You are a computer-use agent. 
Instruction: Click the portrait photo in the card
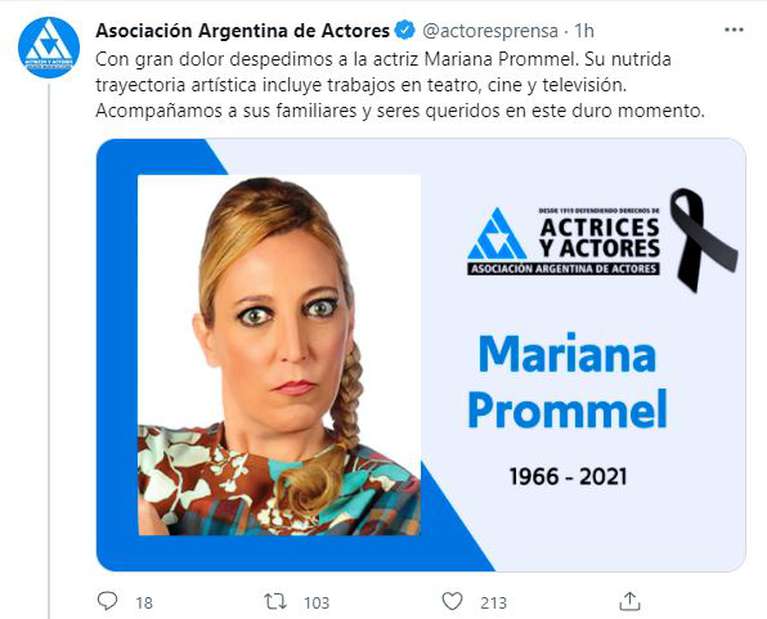tap(279, 355)
